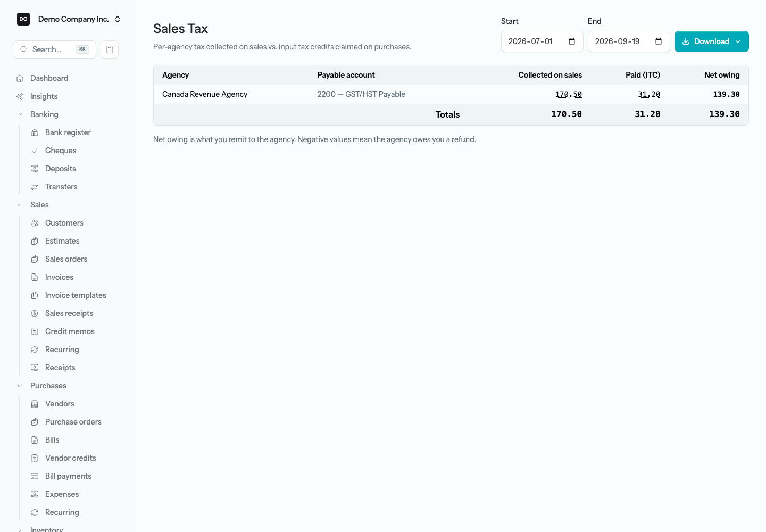The height and width of the screenshot is (532, 766).
Task: Click the End date field 2026-09-19
Action: (629, 41)
